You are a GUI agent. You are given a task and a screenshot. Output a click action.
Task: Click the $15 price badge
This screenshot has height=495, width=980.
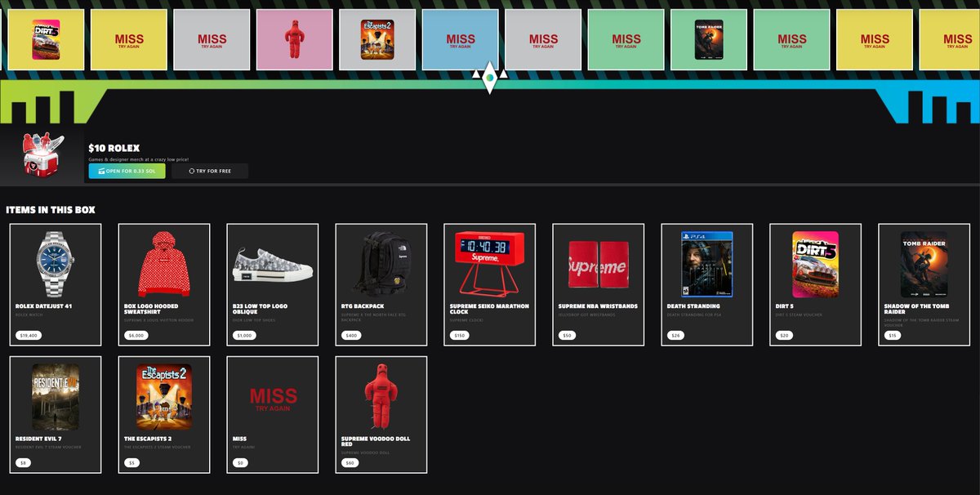point(894,336)
